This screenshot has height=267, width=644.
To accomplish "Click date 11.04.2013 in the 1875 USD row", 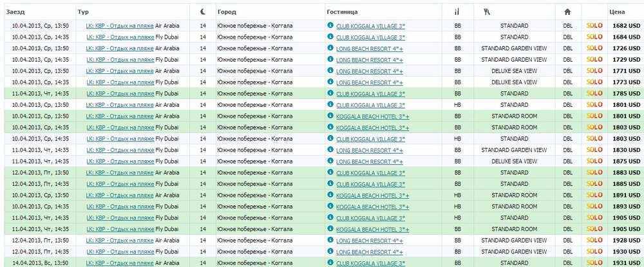I will [x=26, y=161].
